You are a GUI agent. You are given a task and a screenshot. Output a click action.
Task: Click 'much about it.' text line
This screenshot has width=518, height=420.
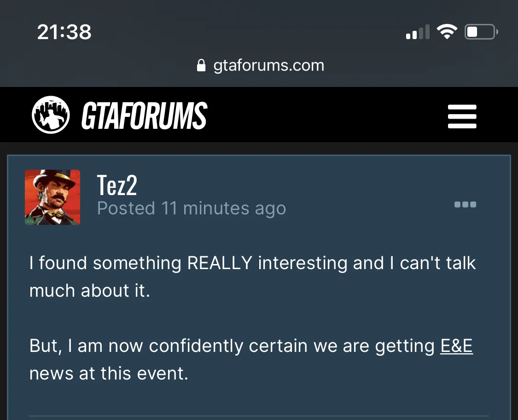(x=90, y=291)
